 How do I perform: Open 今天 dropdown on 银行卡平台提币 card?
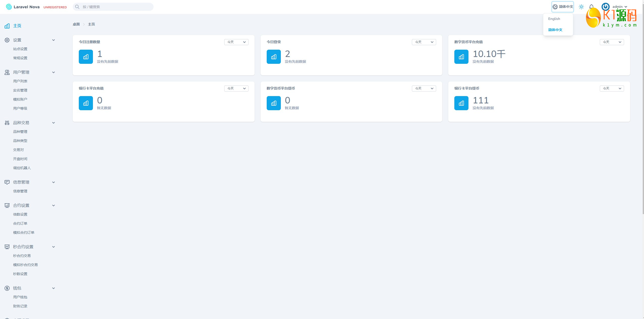[x=611, y=89]
